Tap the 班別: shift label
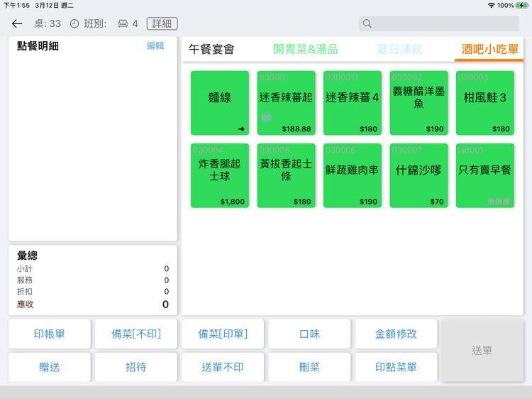Image resolution: width=532 pixels, height=399 pixels. pos(95,23)
